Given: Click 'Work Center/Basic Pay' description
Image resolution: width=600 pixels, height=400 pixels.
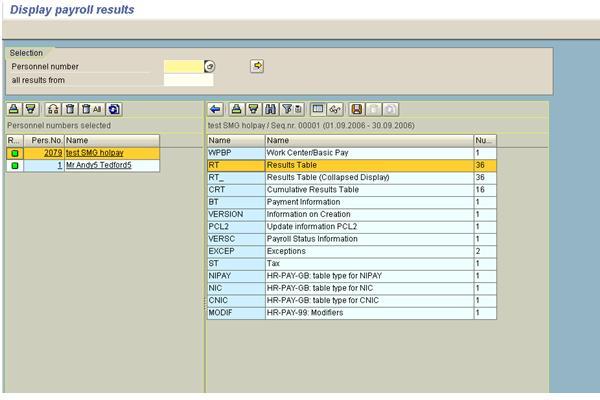Looking at the screenshot, I should [307, 153].
